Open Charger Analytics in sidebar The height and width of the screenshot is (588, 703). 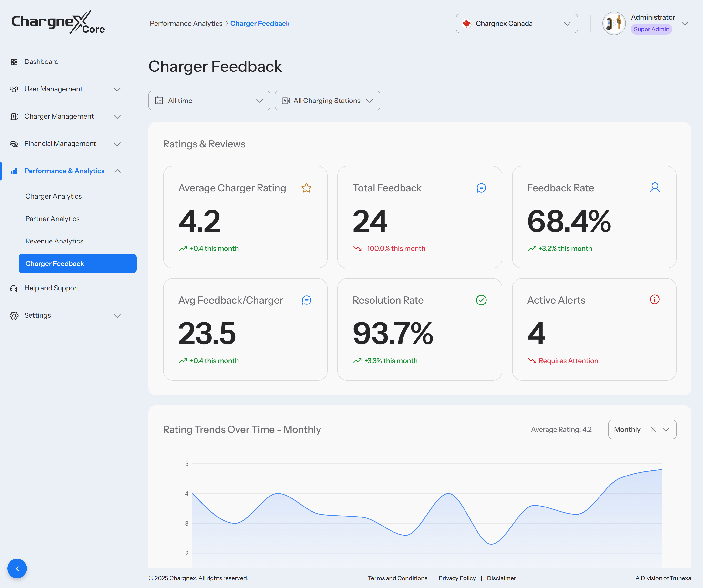53,196
